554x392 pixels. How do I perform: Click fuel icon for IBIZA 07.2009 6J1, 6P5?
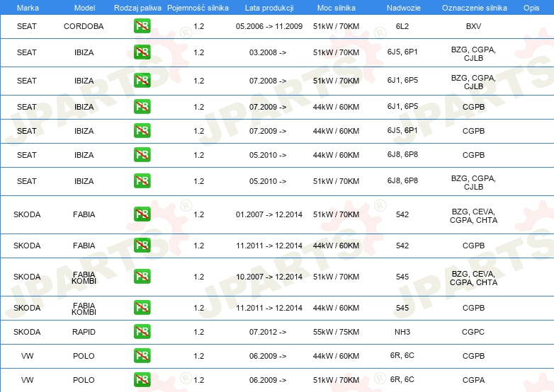tap(142, 106)
